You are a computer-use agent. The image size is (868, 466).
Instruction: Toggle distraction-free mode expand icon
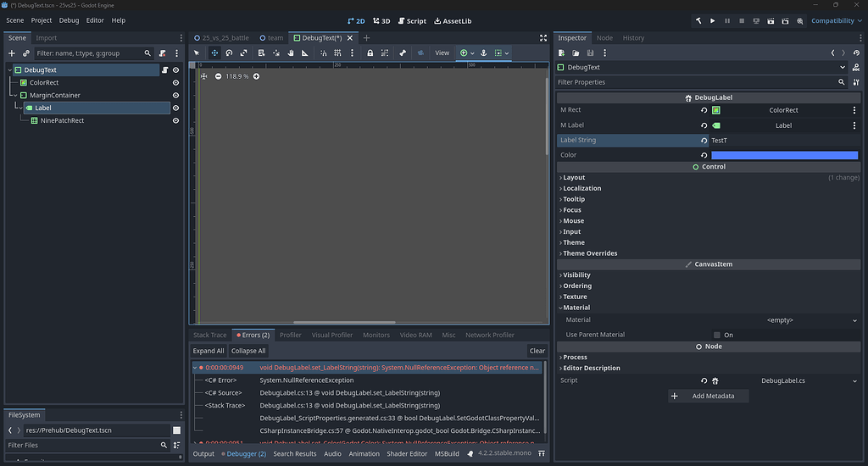pos(543,38)
